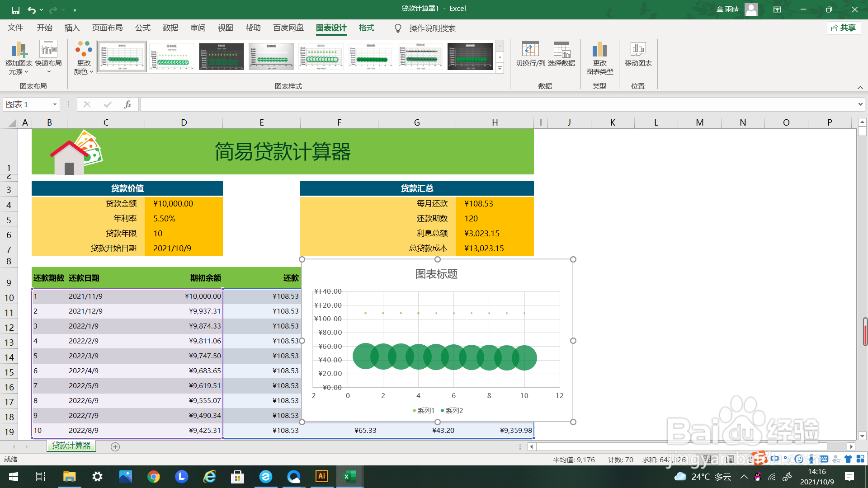This screenshot has height=488, width=868.
Task: Click the Save icon in title bar
Action: pos(16,9)
